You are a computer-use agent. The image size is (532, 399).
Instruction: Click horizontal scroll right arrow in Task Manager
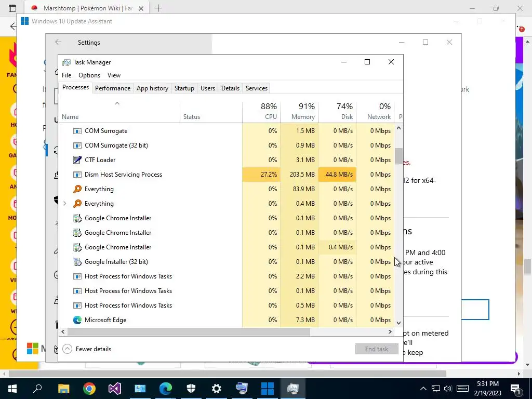[x=390, y=332]
